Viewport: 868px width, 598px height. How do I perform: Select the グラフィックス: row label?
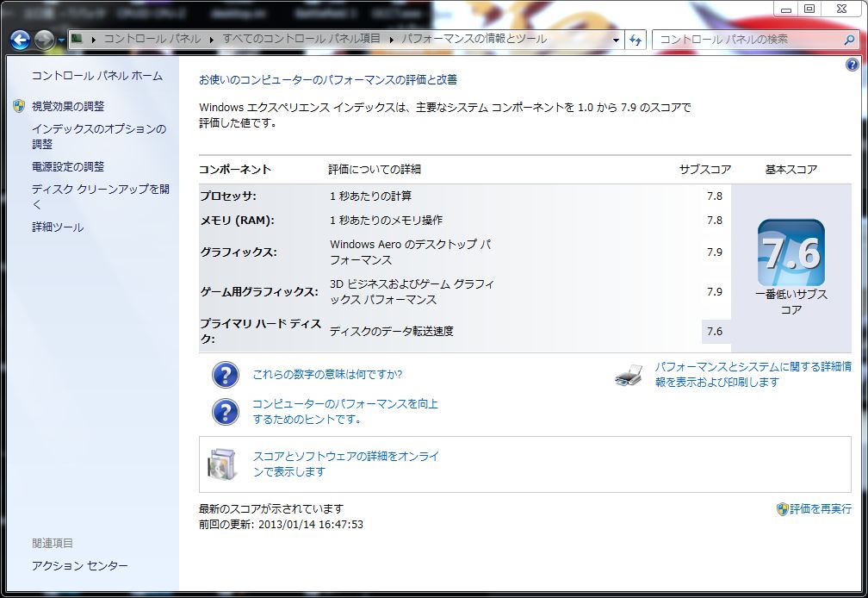point(239,252)
